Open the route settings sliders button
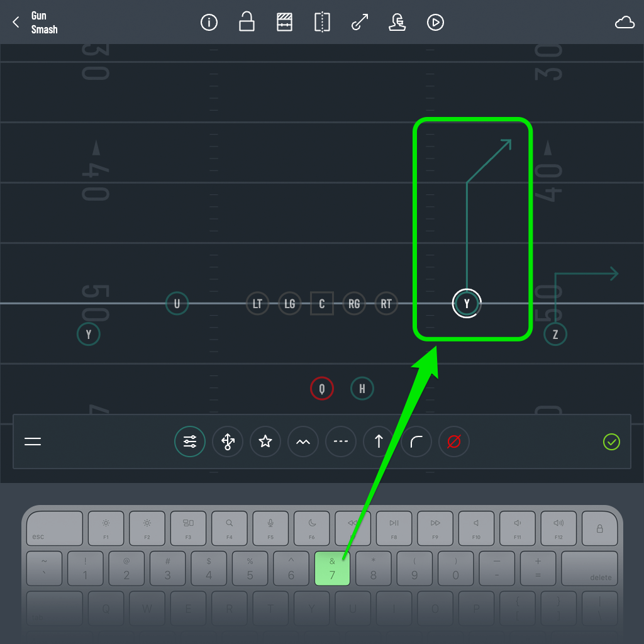The image size is (644, 644). (x=190, y=441)
